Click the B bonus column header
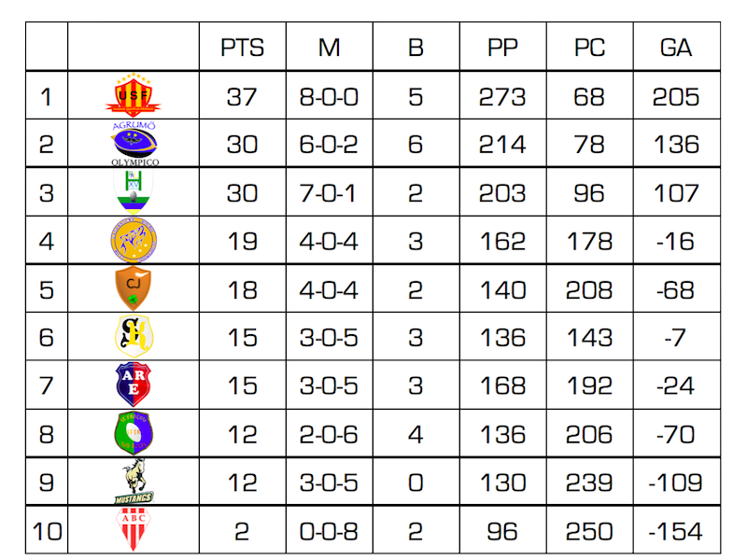Screen dimensions: 747x560 coord(416,48)
